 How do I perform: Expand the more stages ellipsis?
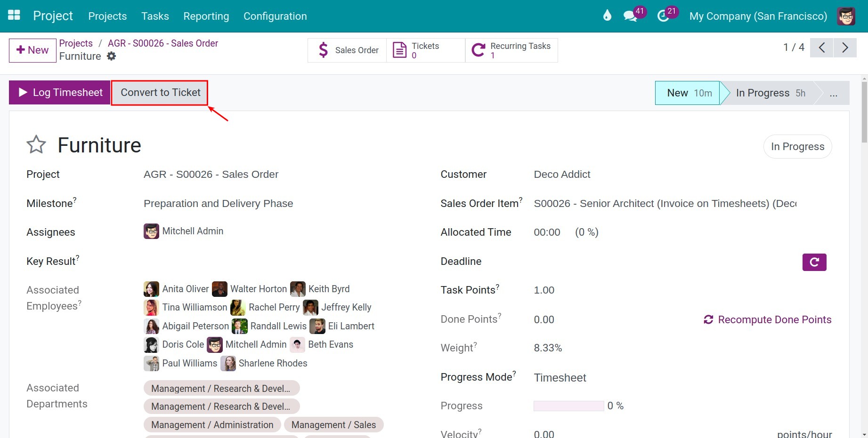834,93
